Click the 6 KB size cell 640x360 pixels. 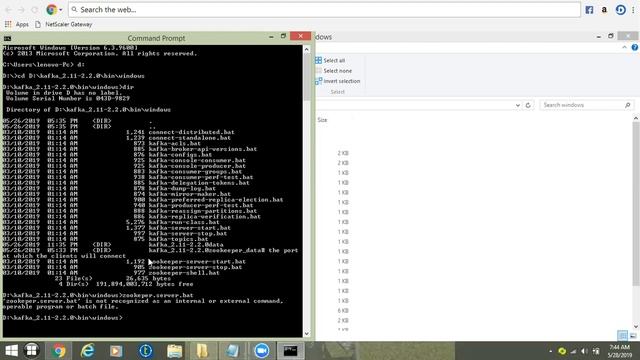tap(343, 311)
